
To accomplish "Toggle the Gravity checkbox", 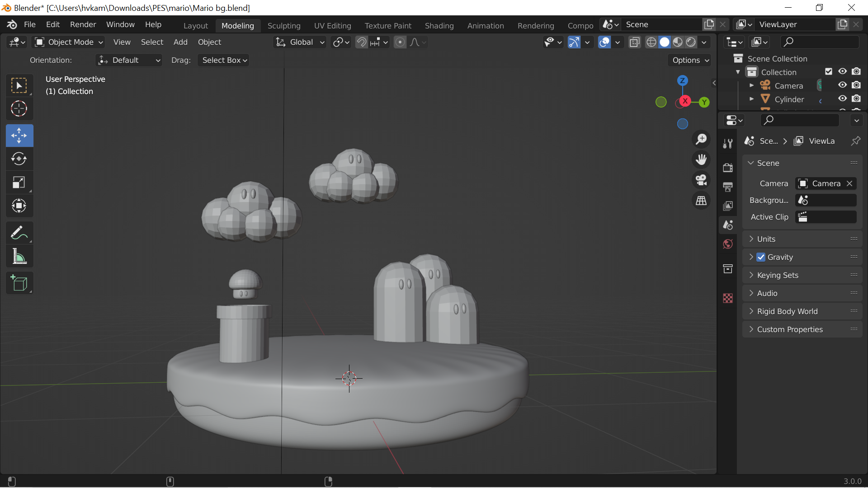I will [761, 257].
